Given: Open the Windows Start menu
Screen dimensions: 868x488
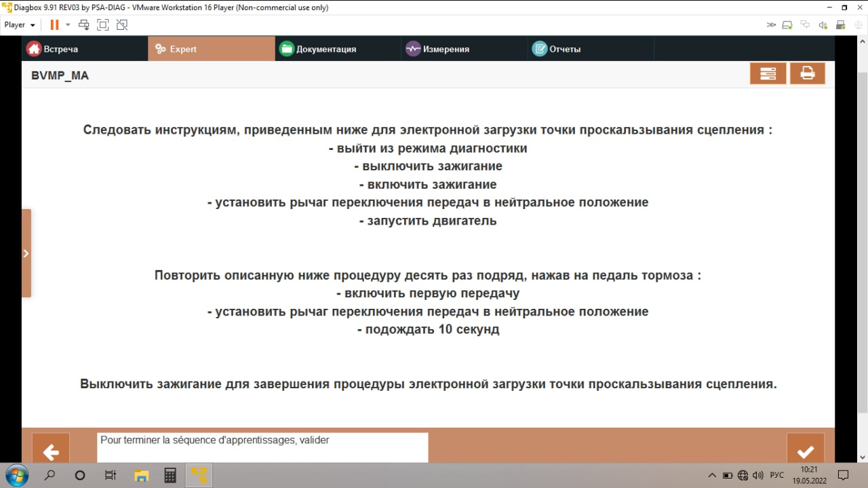Looking at the screenshot, I should (16, 475).
